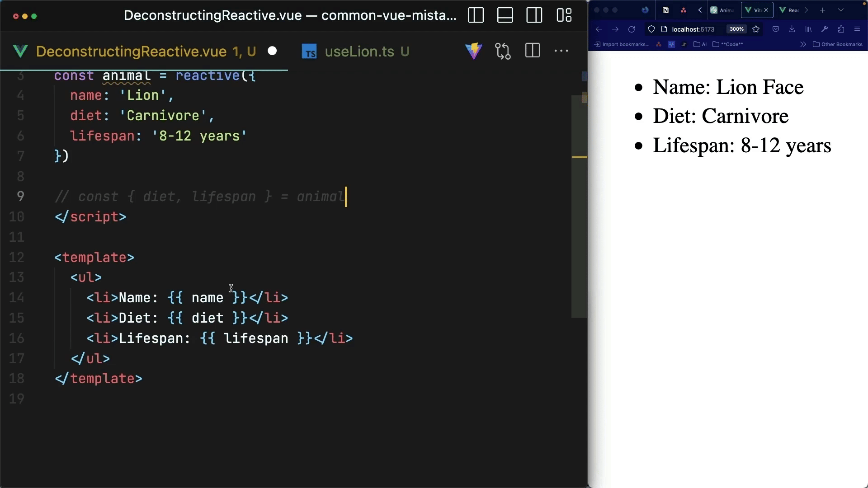
Task: Open **Code** bookmarks folder
Action: (727, 44)
